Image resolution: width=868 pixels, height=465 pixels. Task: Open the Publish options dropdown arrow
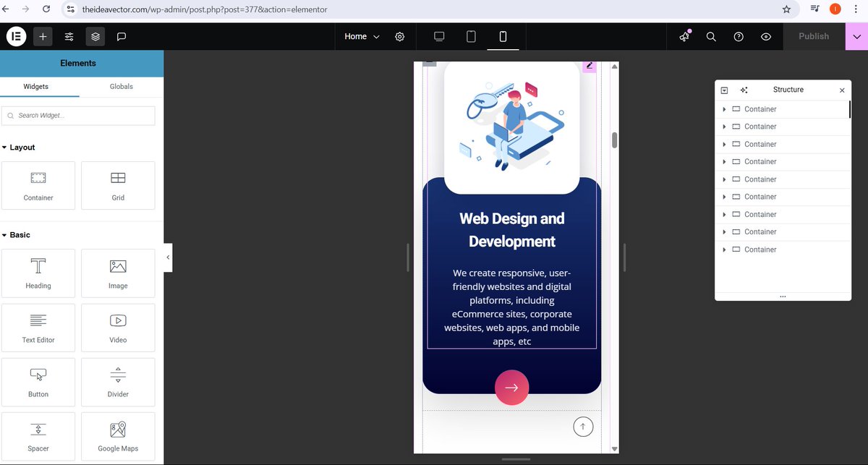(856, 36)
